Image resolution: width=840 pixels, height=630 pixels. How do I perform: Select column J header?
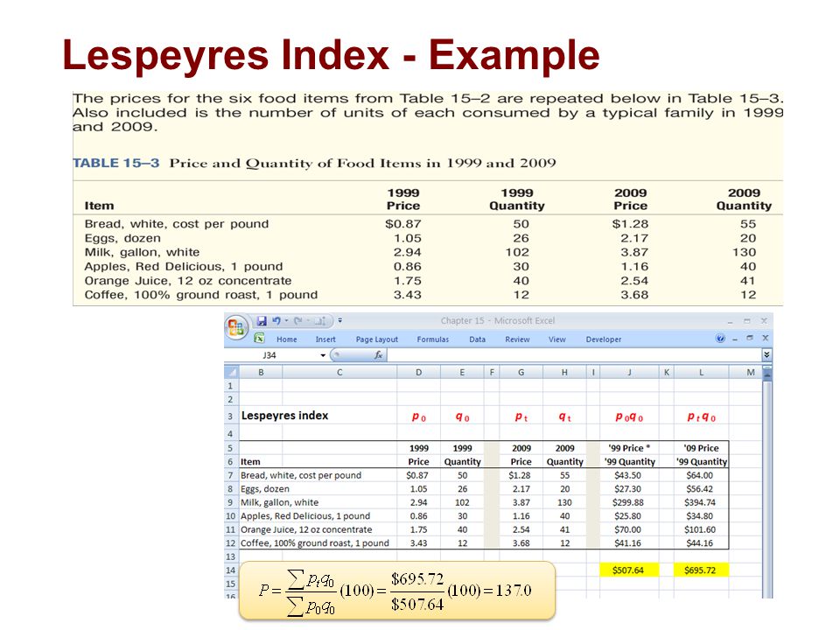[x=629, y=372]
